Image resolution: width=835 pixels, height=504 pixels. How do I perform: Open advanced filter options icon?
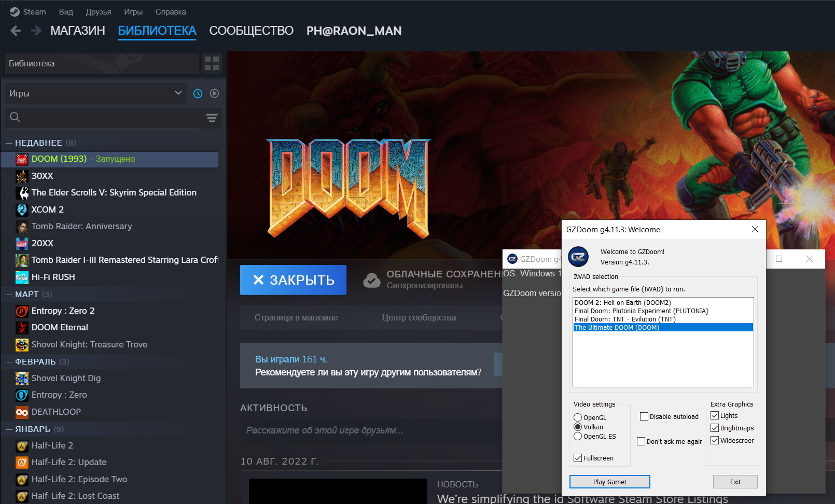(x=212, y=118)
